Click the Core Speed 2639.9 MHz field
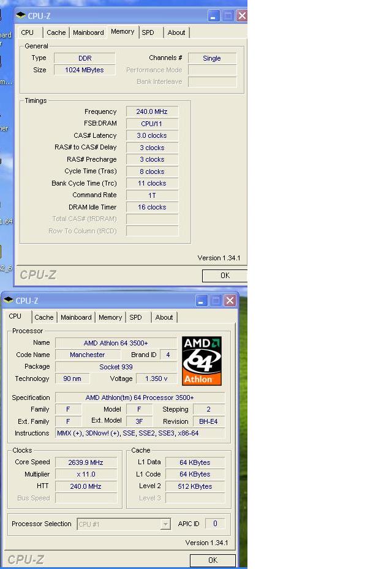This screenshot has height=569, width=392. coord(86,462)
